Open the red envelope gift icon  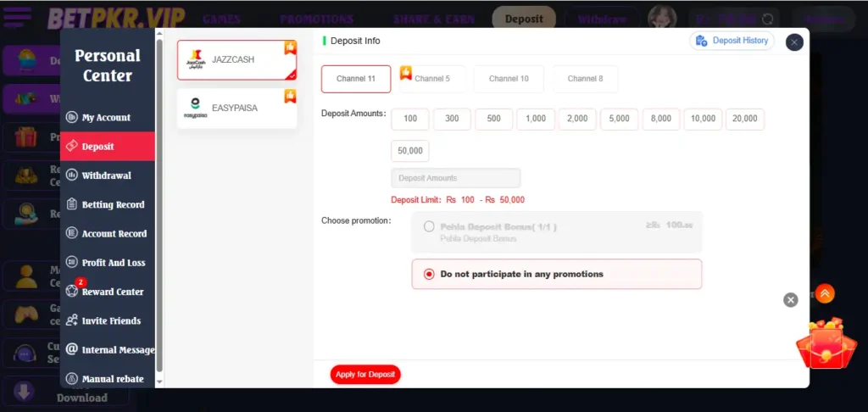click(x=826, y=344)
